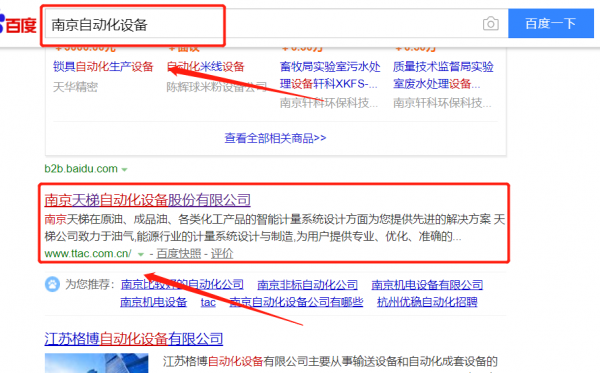Click the camera image search icon
Image resolution: width=600 pixels, height=373 pixels.
[x=491, y=24]
